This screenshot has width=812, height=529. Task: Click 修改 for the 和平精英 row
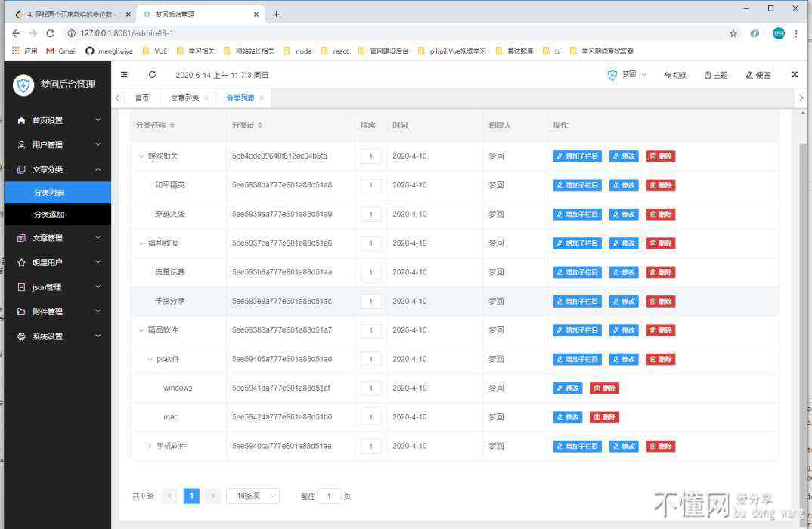624,185
